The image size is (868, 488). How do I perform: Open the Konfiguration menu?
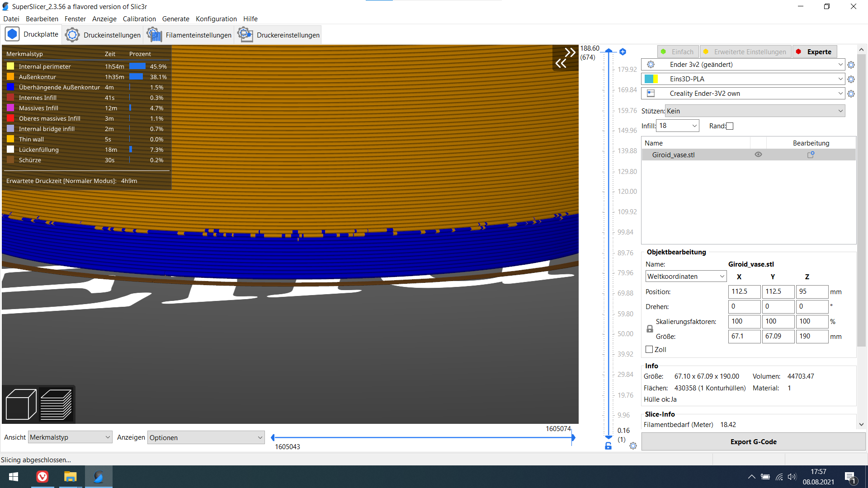tap(216, 19)
